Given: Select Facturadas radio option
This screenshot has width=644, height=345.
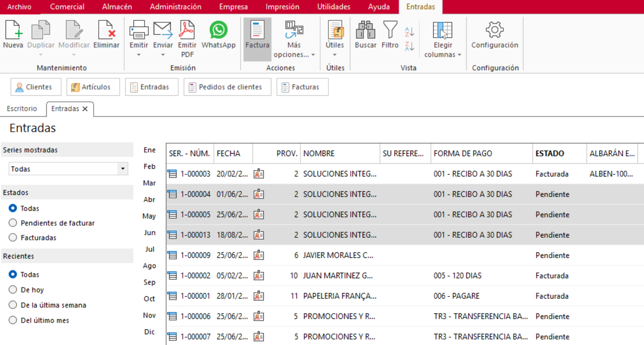Looking at the screenshot, I should click(13, 238).
